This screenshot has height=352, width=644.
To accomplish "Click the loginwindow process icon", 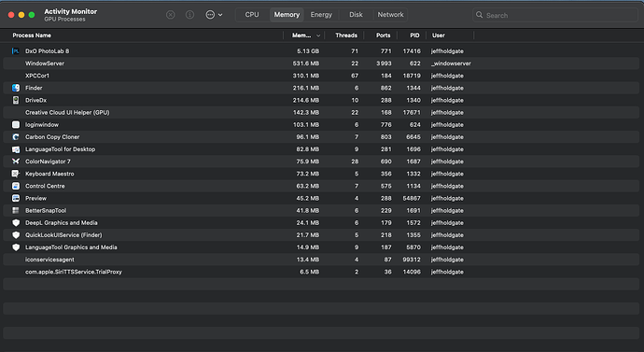I will coord(16,125).
